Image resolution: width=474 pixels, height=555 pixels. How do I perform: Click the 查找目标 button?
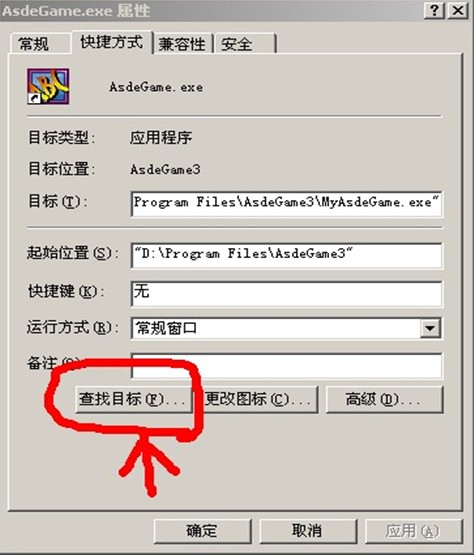point(134,400)
